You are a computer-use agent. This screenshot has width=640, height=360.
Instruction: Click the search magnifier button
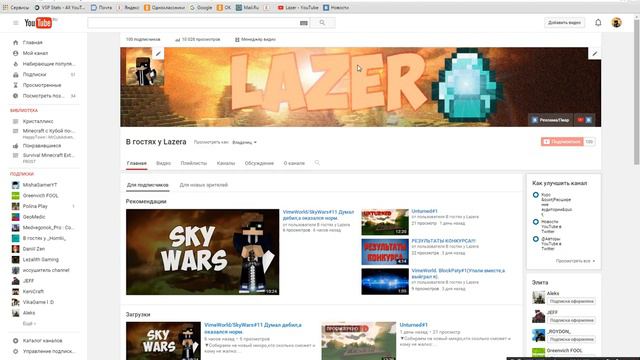pyautogui.click(x=322, y=23)
